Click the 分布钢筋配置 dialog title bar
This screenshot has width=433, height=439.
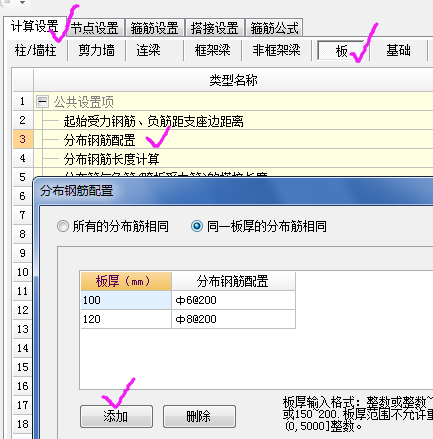(x=233, y=191)
